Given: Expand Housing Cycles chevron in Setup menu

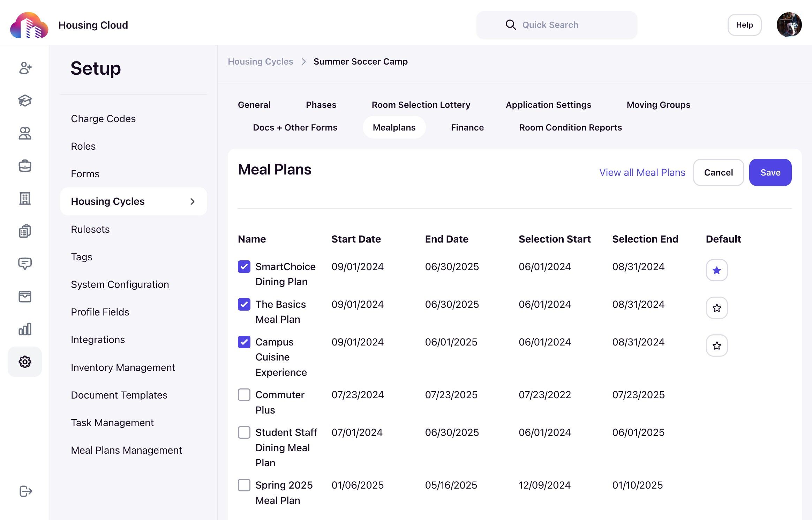Looking at the screenshot, I should tap(192, 201).
